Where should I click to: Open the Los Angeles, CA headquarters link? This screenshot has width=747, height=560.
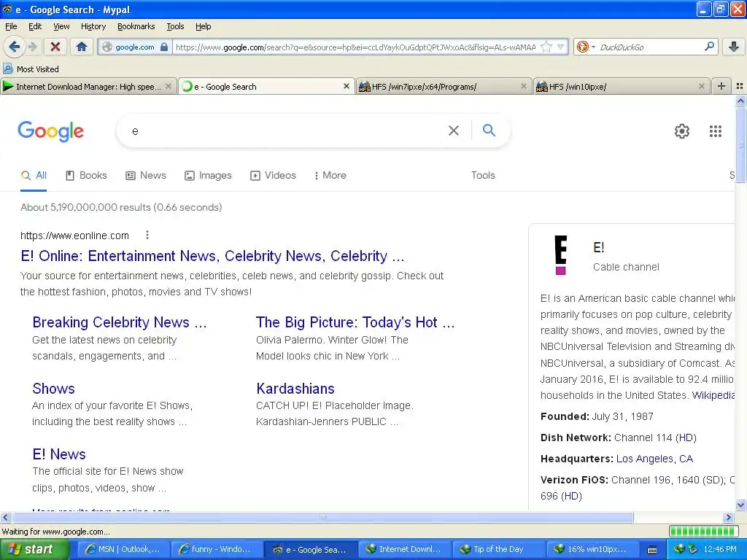654,459
